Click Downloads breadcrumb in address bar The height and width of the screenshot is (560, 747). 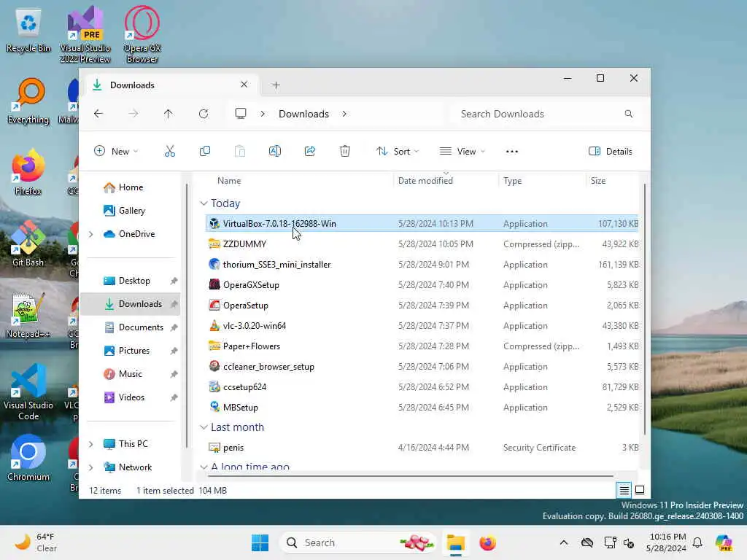pyautogui.click(x=303, y=114)
